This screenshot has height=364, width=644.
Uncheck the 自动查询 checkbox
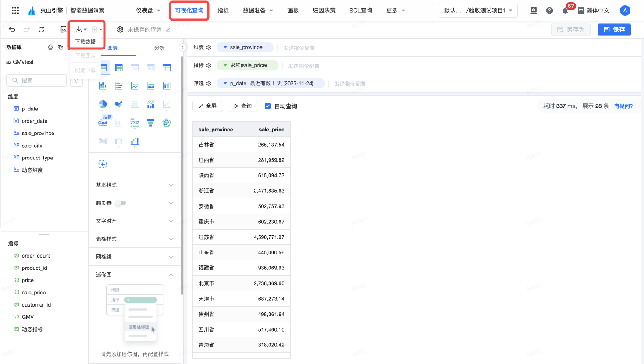point(268,106)
